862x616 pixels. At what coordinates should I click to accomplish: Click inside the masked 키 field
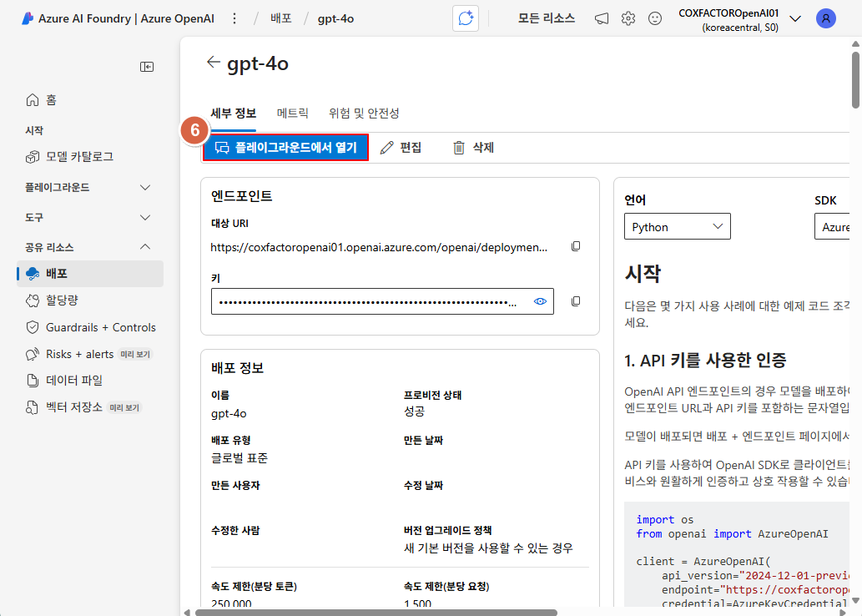point(382,301)
